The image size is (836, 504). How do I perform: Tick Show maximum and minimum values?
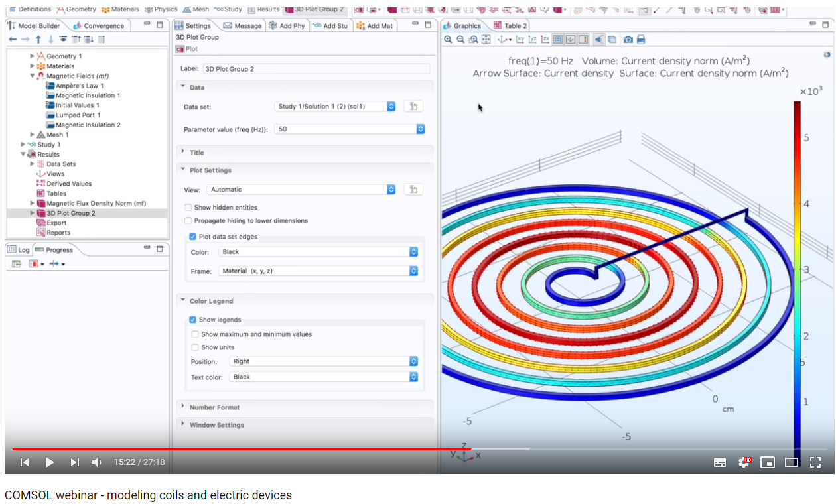195,334
